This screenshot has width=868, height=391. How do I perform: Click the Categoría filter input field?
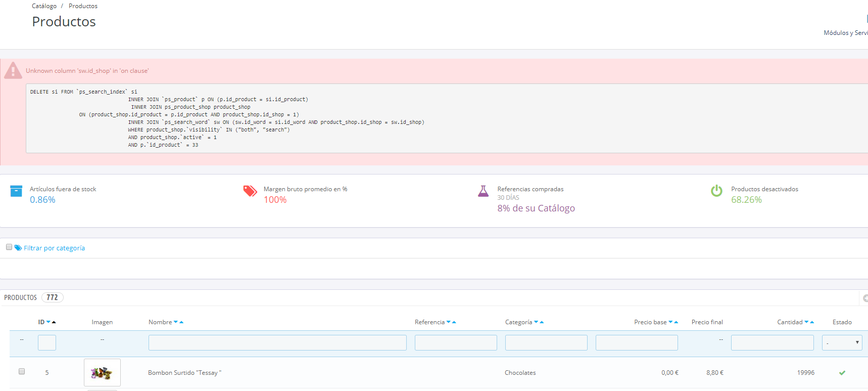coord(546,342)
